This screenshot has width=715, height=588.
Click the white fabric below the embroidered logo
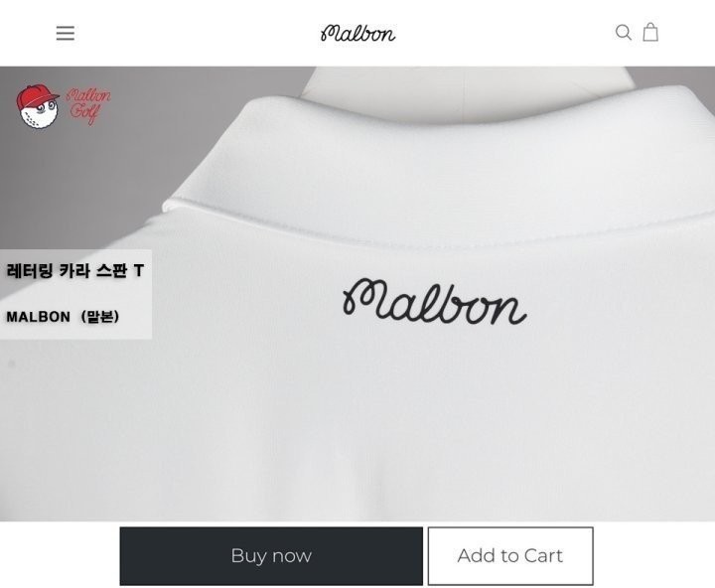click(433, 410)
